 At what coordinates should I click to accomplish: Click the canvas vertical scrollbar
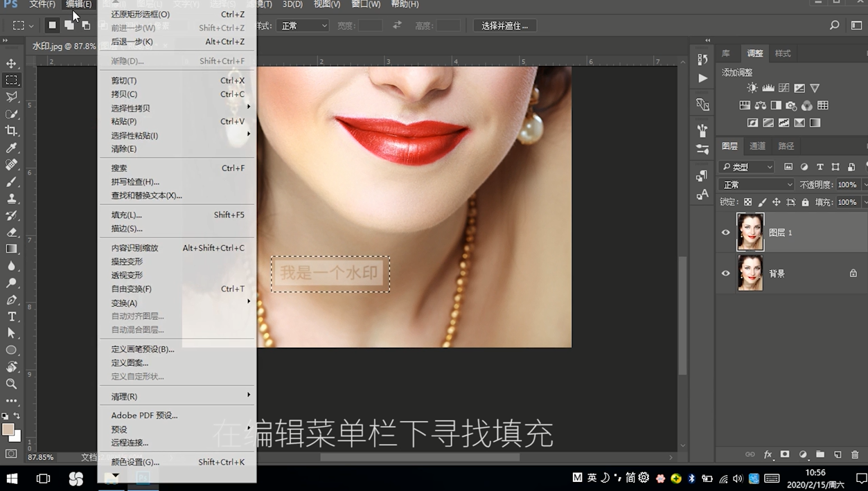(682, 315)
